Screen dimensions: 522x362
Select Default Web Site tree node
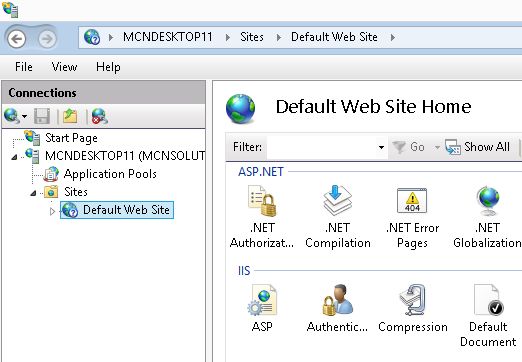(x=117, y=210)
